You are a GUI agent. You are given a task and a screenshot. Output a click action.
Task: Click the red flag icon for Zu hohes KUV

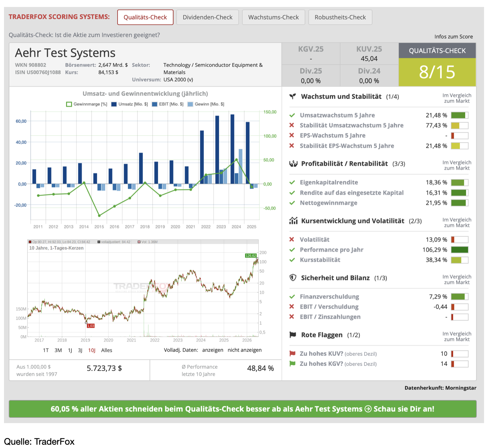click(292, 353)
